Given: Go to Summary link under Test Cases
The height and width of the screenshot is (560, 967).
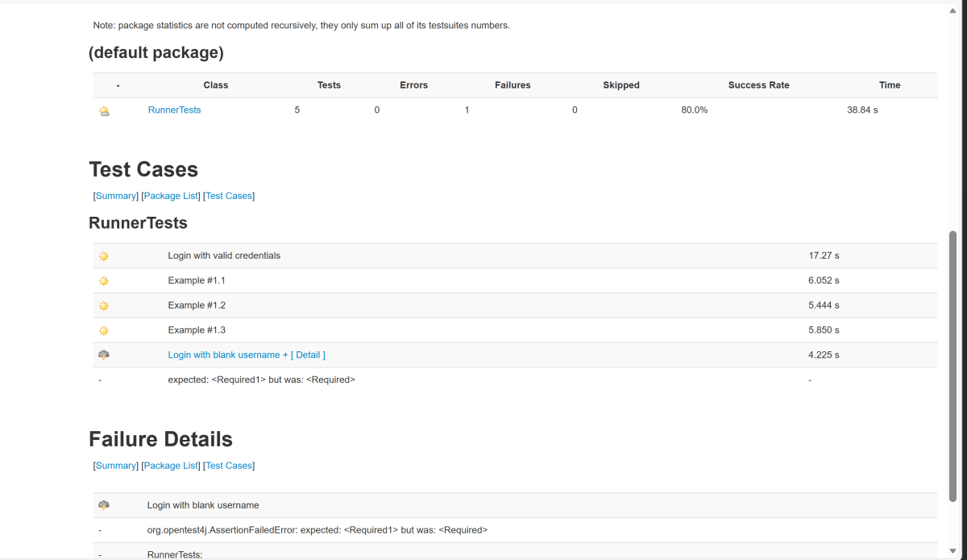Looking at the screenshot, I should [x=116, y=196].
